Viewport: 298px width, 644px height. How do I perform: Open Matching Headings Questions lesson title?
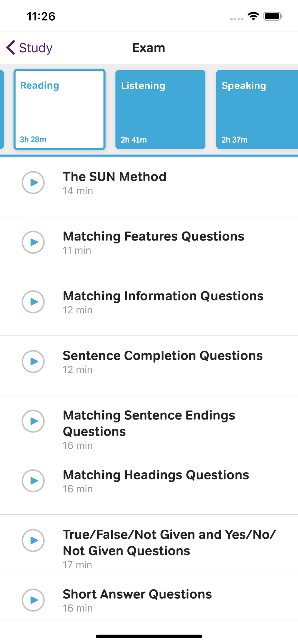click(x=156, y=475)
